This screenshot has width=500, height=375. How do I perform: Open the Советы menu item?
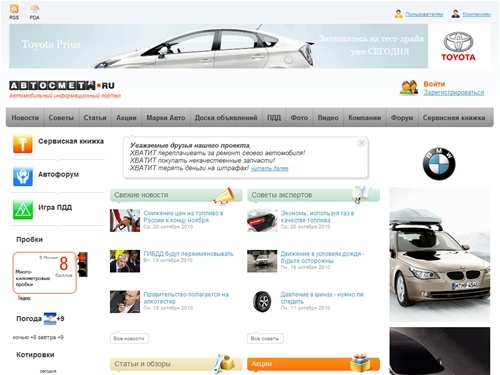tap(61, 118)
